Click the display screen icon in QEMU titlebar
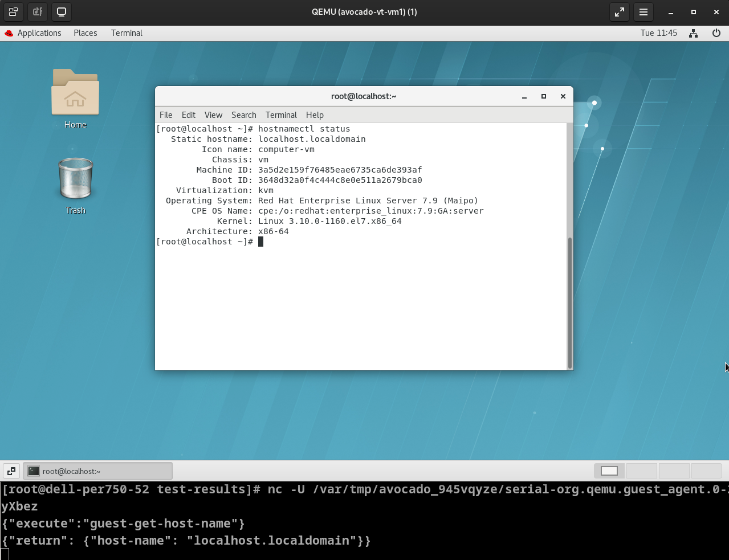729x560 pixels. [x=62, y=11]
